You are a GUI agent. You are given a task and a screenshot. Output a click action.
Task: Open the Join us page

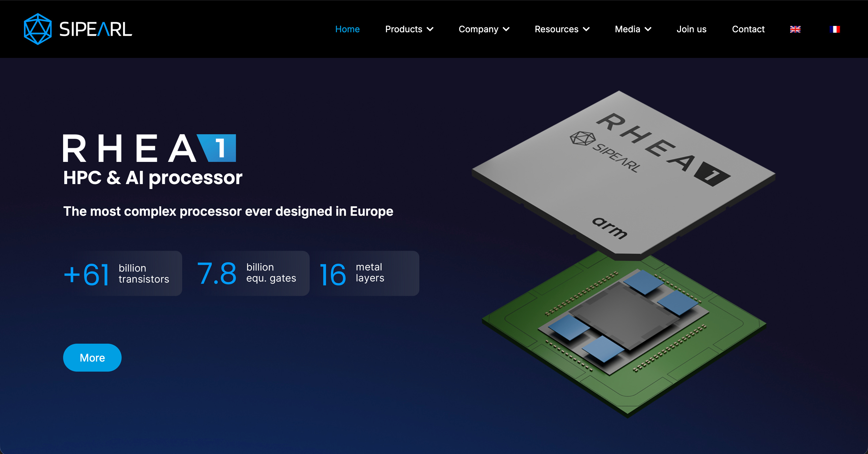(x=691, y=29)
